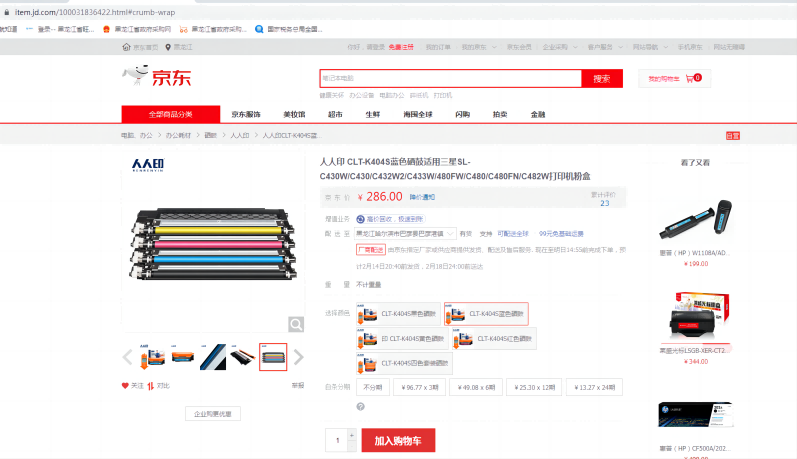Click the JD.com dog logo

click(157, 76)
